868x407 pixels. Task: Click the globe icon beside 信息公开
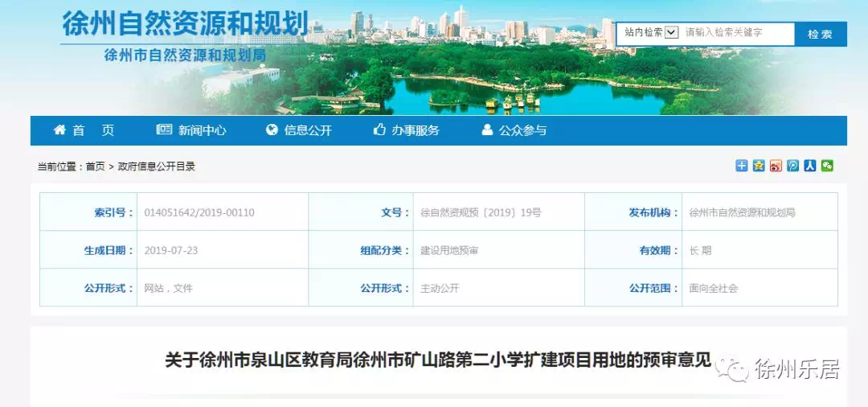click(272, 129)
